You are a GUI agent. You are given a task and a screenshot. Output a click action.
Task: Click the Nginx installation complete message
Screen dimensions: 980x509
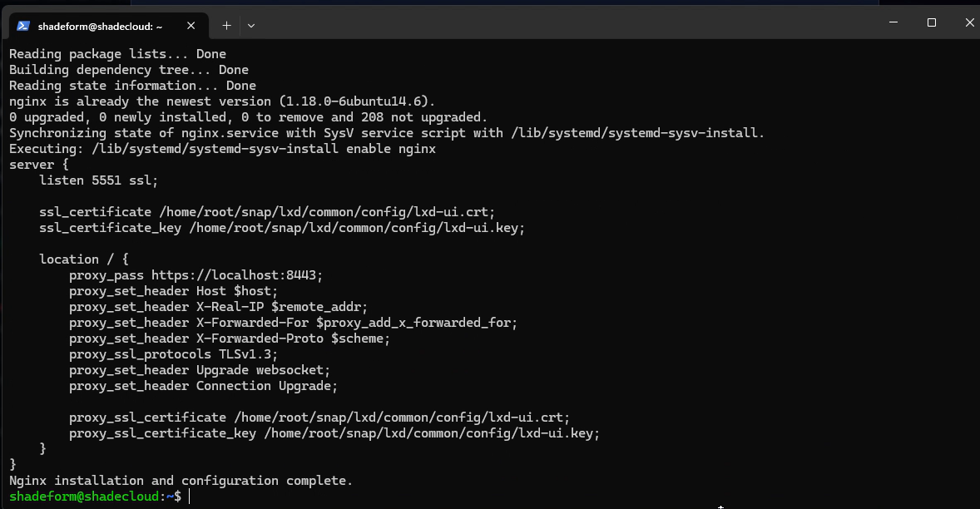pyautogui.click(x=179, y=480)
